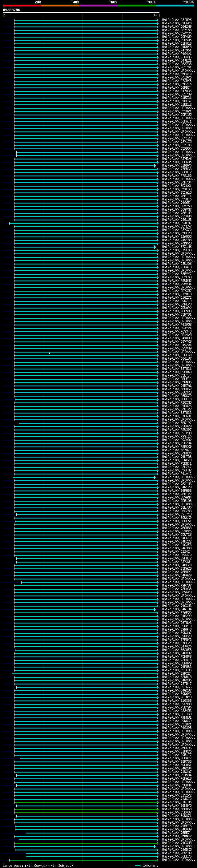
Task: Select the UniRef100_Q6EE74 label
Action: (x=177, y=833)
